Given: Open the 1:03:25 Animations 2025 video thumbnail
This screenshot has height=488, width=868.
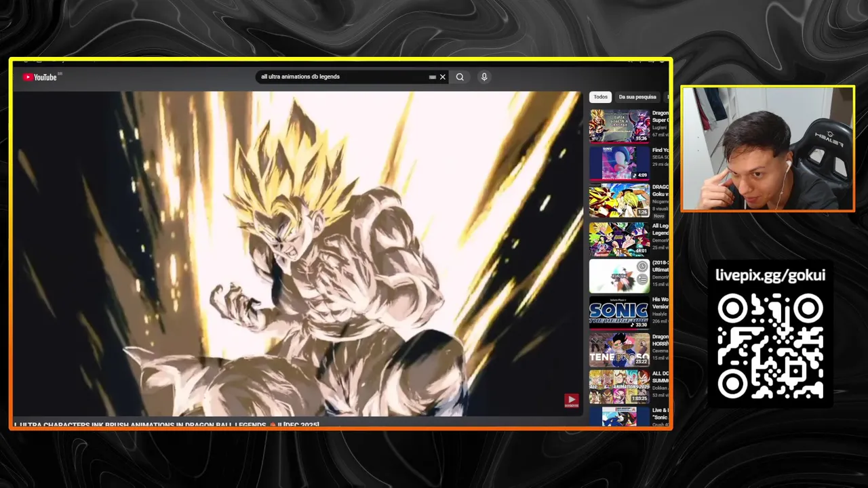Looking at the screenshot, I should pos(619,386).
